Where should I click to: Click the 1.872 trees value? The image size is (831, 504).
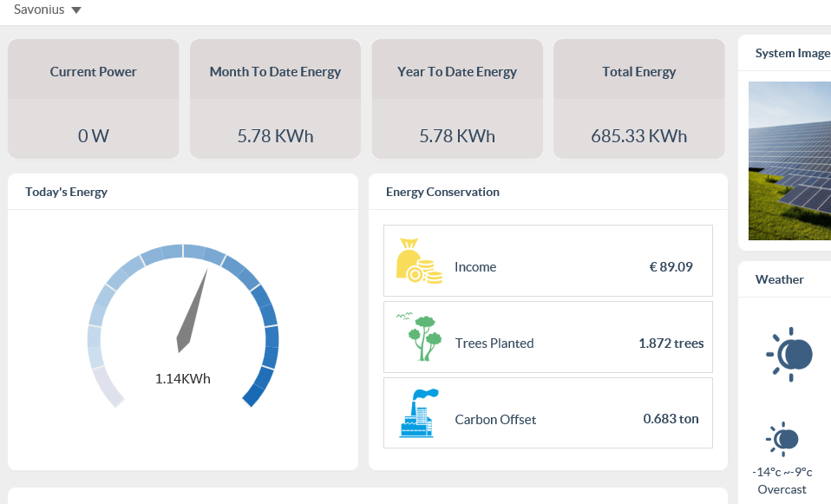click(671, 344)
